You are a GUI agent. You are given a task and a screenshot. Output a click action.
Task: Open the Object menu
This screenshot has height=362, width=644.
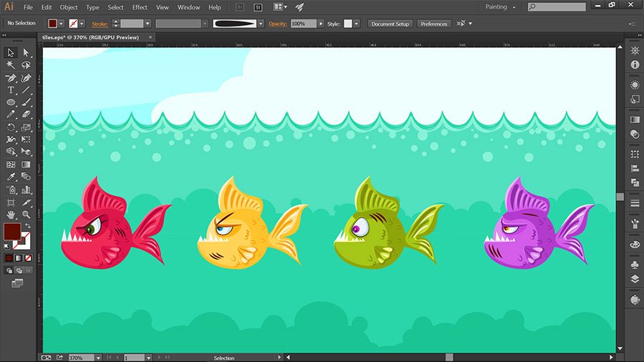coord(69,7)
